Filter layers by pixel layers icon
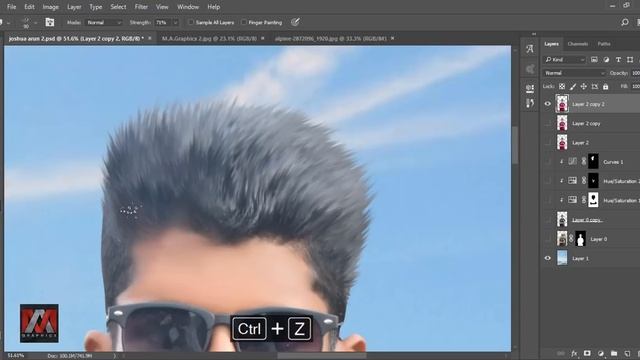Viewport: 640px width, 360px height. 594,60
